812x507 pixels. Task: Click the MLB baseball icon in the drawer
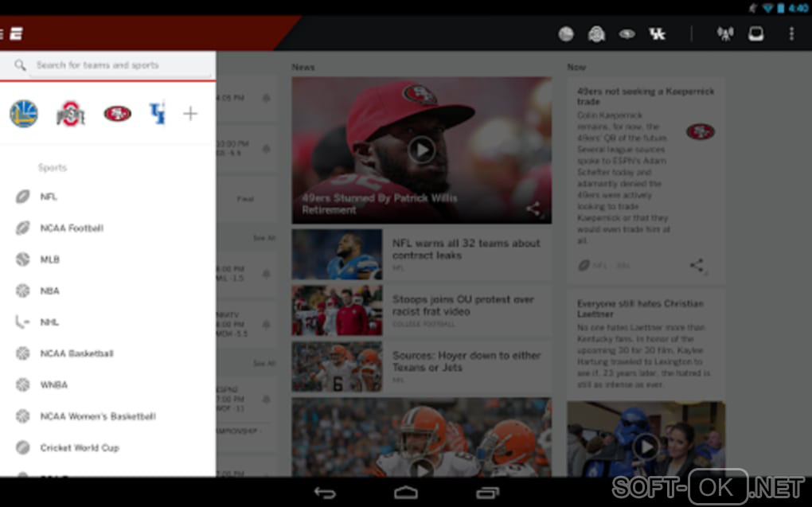point(22,259)
